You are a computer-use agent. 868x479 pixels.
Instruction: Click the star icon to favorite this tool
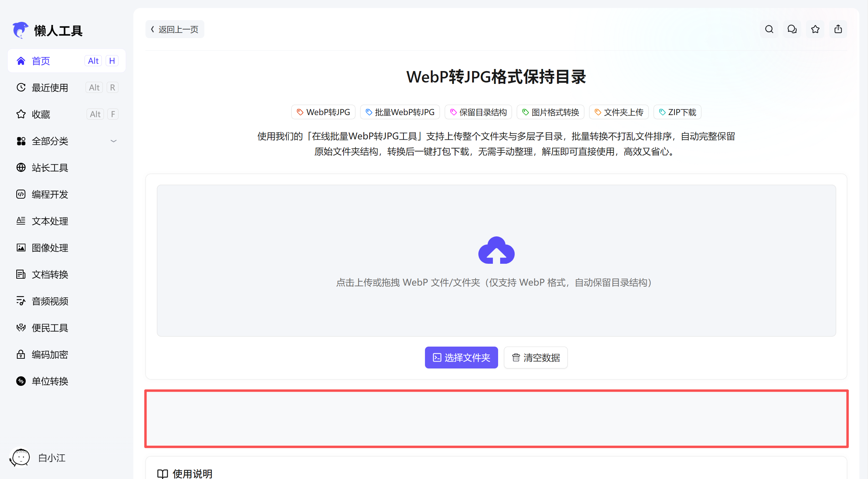pyautogui.click(x=815, y=29)
